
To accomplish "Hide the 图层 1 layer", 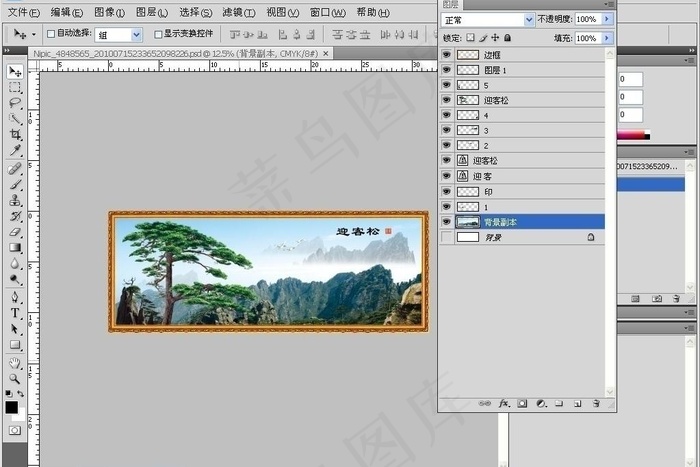I will 446,70.
